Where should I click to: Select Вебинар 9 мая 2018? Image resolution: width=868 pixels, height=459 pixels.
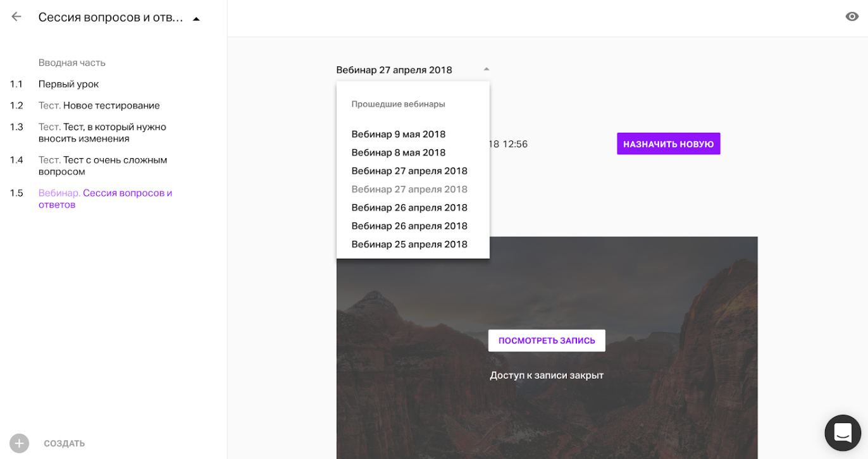click(399, 134)
